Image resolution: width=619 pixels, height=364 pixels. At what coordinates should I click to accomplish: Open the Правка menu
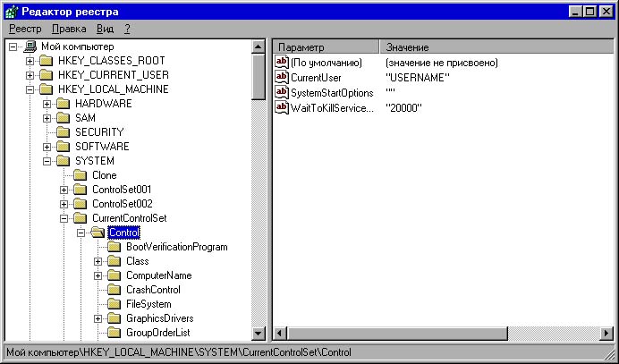pyautogui.click(x=69, y=29)
